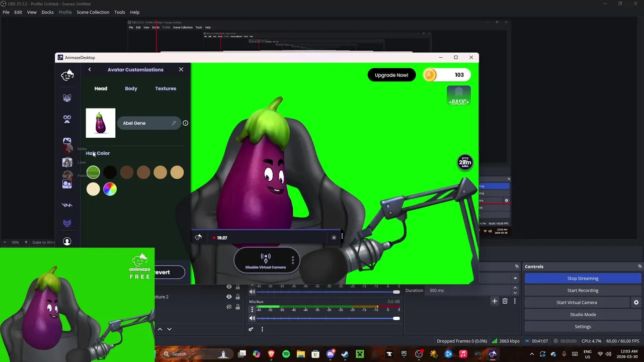This screenshot has width=644, height=362.
Task: Float the Controls dock using its header icon
Action: point(639,266)
